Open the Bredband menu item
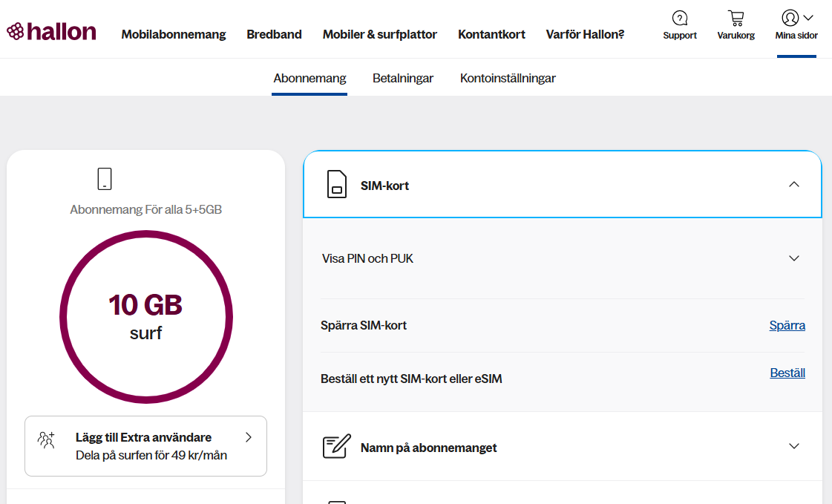This screenshot has height=504, width=832. coord(274,34)
